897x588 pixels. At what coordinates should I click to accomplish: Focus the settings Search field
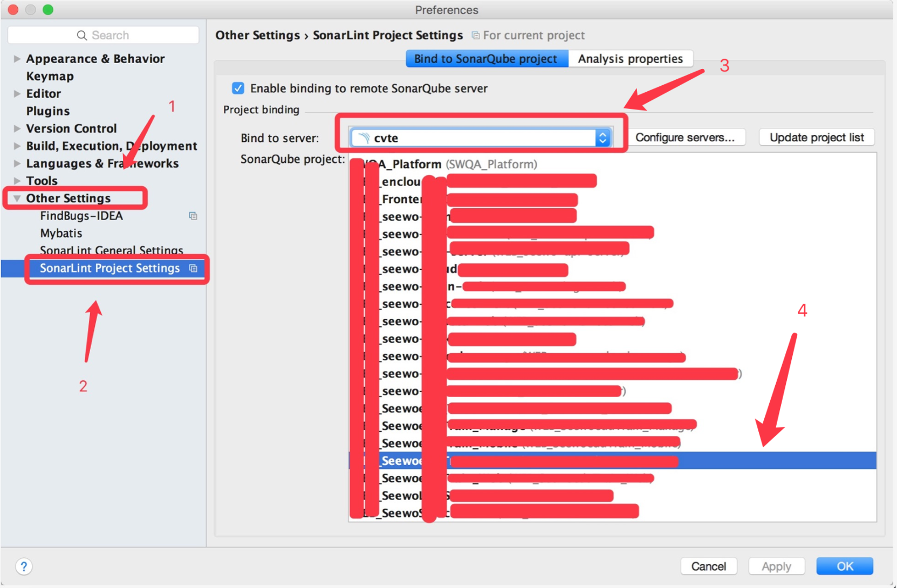coord(104,36)
